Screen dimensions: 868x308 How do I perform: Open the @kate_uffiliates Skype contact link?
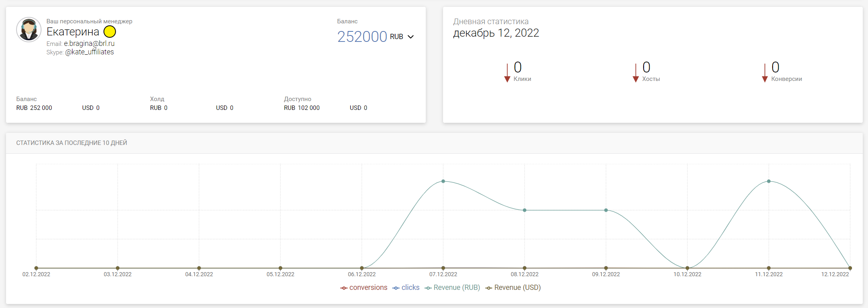click(x=89, y=52)
